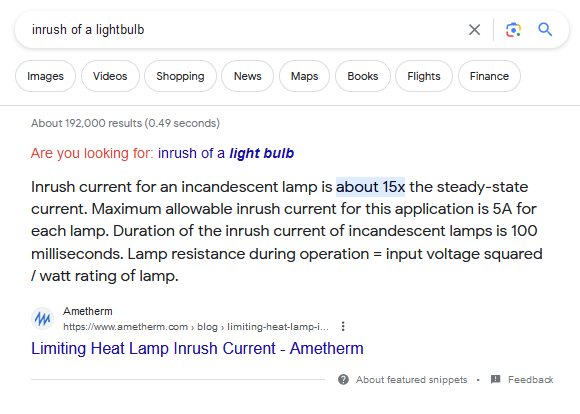Open Limiting Heat Lamp Inrush Current result

coord(197,349)
